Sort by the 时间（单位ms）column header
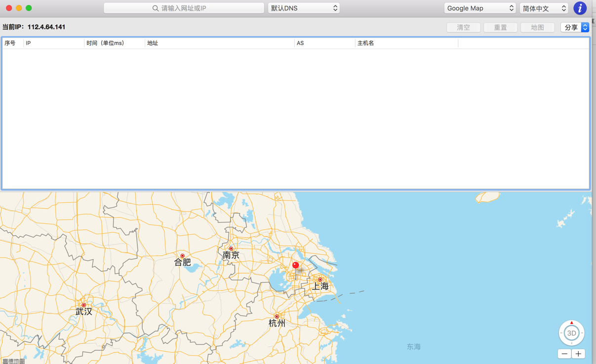This screenshot has height=364, width=596. coord(115,43)
